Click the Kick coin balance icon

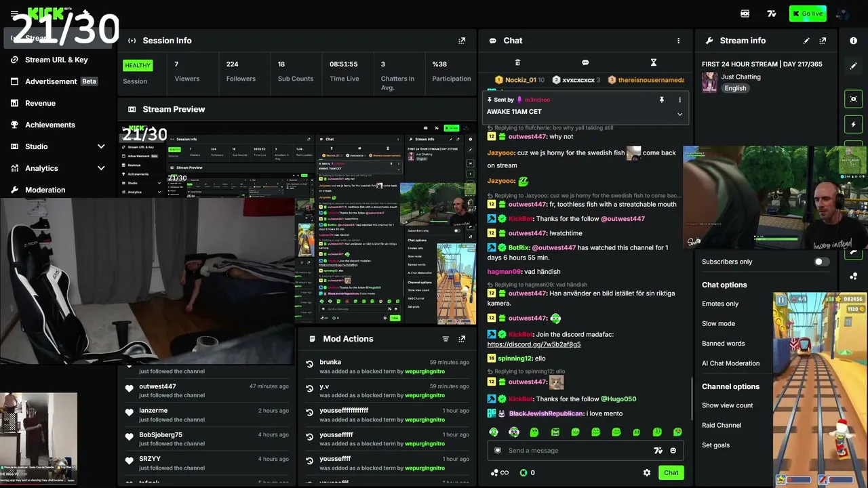point(524,472)
